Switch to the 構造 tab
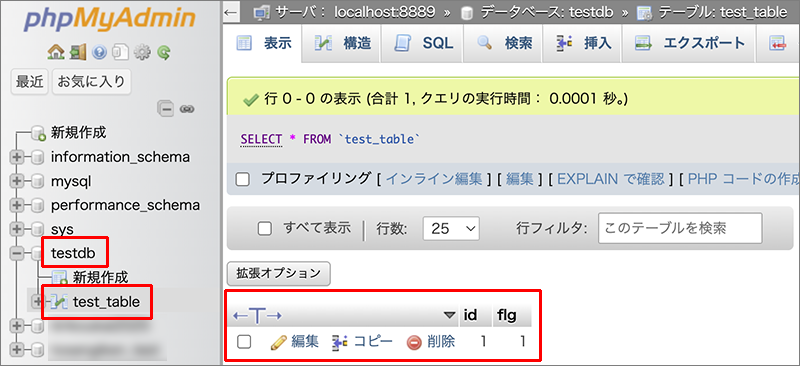The height and width of the screenshot is (366, 800). pyautogui.click(x=342, y=43)
